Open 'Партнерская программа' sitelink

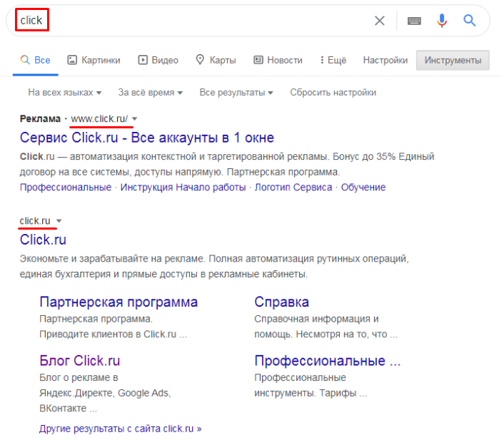pos(119,302)
